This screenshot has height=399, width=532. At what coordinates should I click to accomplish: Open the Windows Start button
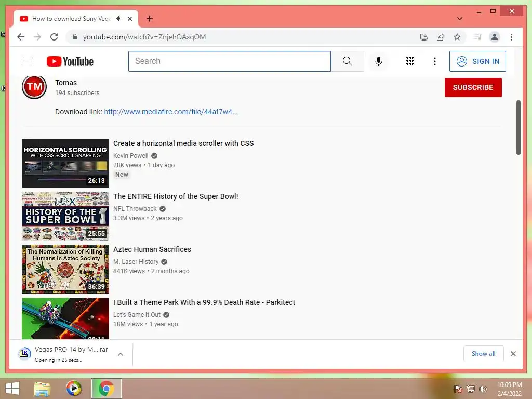click(12, 389)
